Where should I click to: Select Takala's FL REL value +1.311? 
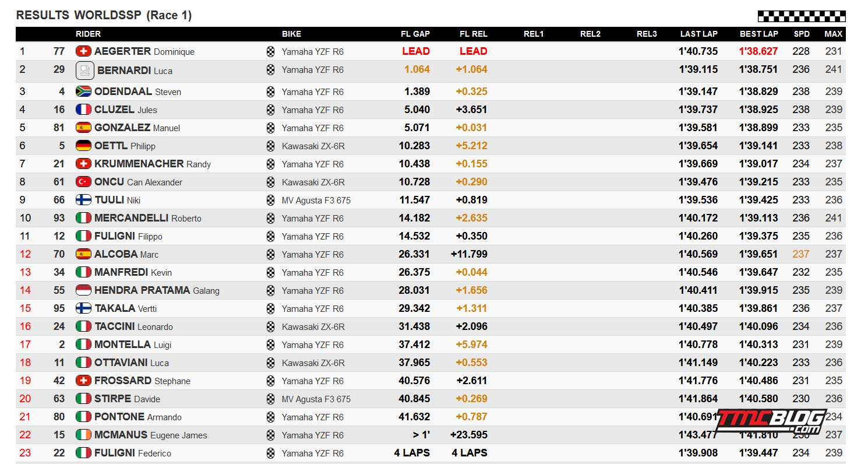point(472,308)
